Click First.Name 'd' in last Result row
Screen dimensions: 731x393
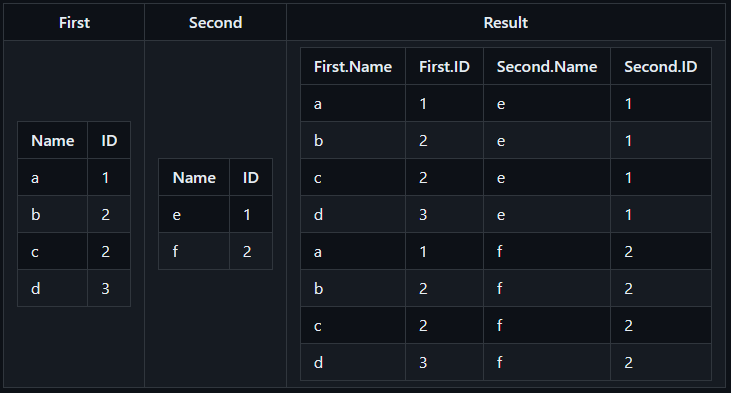353,362
